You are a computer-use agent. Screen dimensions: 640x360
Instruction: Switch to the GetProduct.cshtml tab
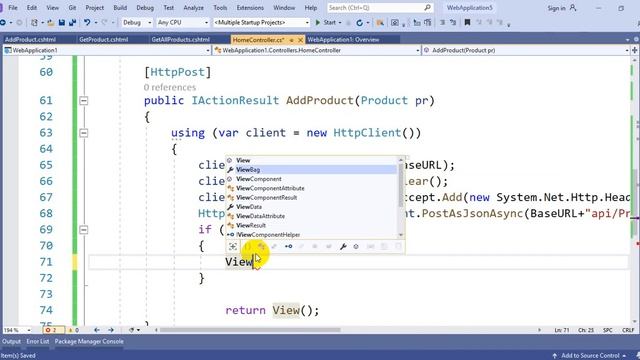104,40
